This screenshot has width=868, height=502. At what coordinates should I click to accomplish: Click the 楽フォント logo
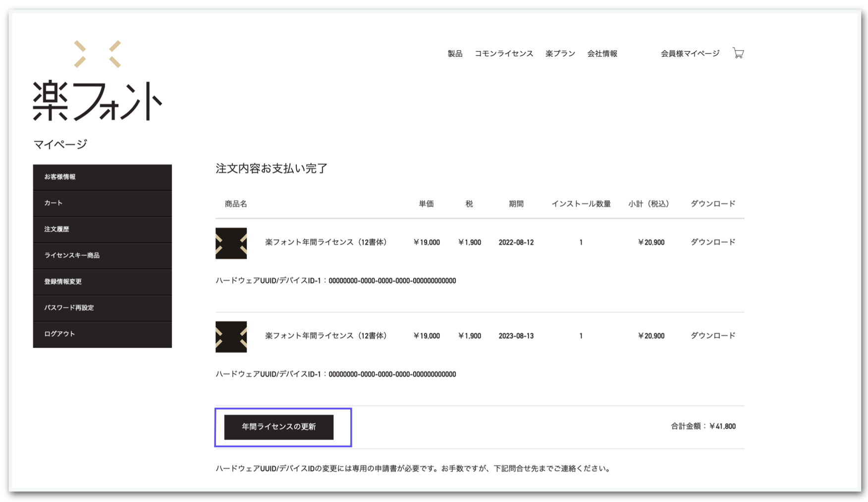click(98, 82)
